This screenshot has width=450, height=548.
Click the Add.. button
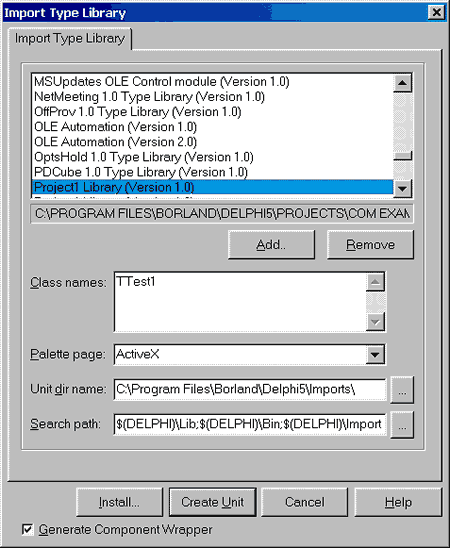pos(271,245)
